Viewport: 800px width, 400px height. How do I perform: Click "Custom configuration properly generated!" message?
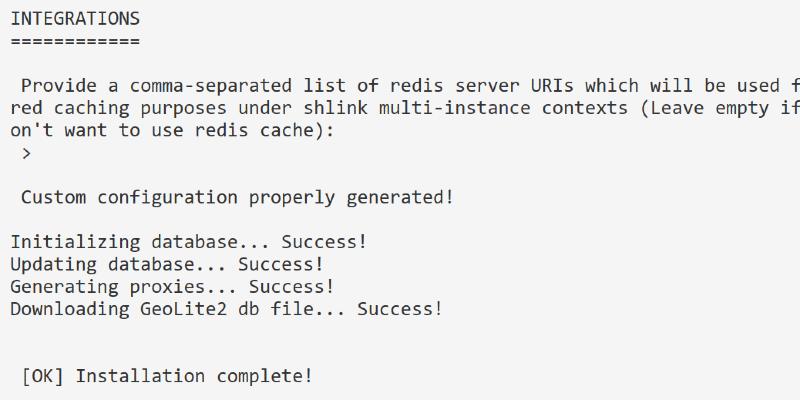coord(237,197)
